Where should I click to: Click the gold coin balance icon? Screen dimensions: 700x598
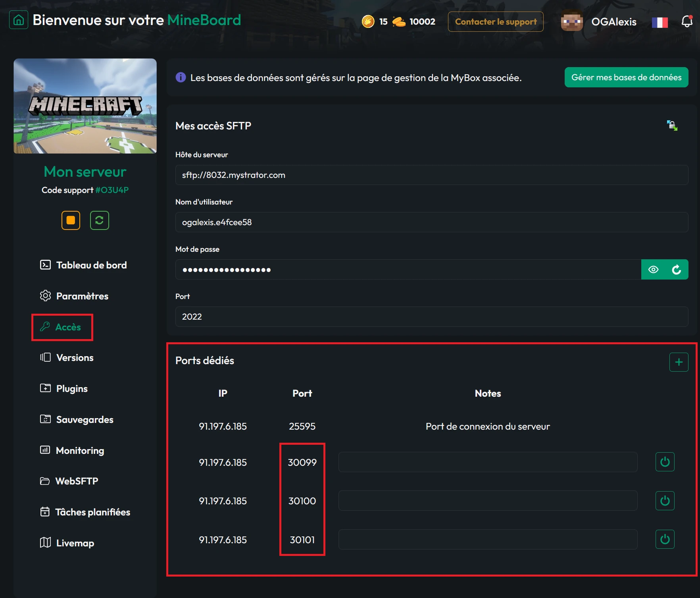click(x=368, y=21)
